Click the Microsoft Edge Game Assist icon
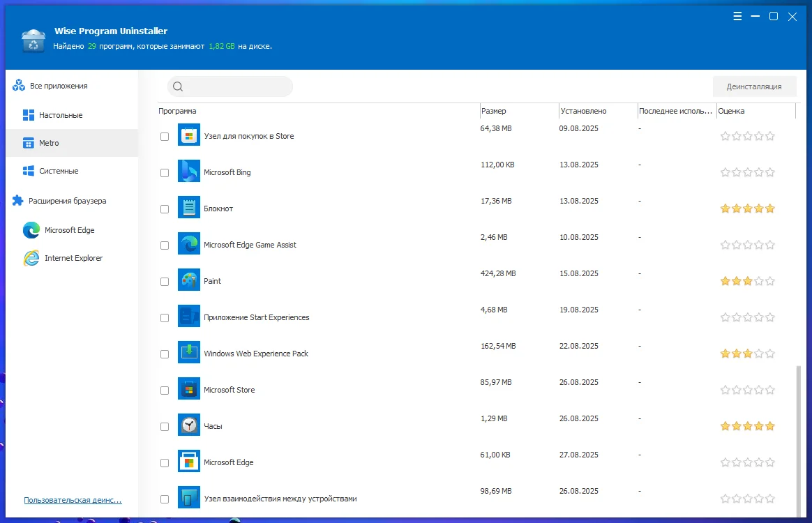The width and height of the screenshot is (812, 523). click(189, 244)
